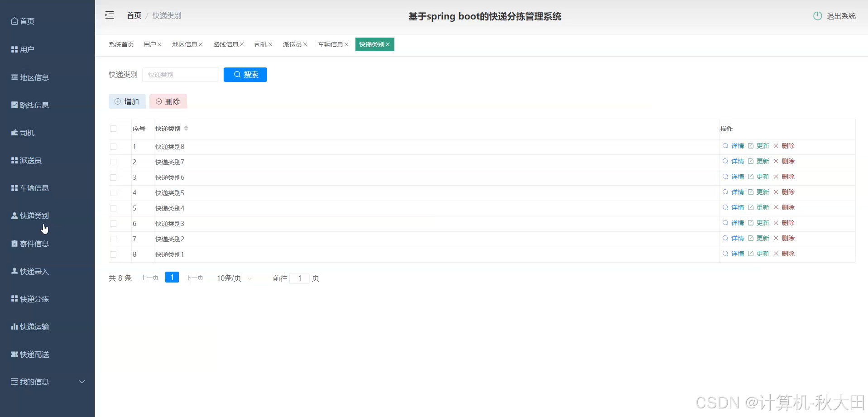This screenshot has width=868, height=417.
Task: Check the row for 快递类别5
Action: [x=113, y=193]
